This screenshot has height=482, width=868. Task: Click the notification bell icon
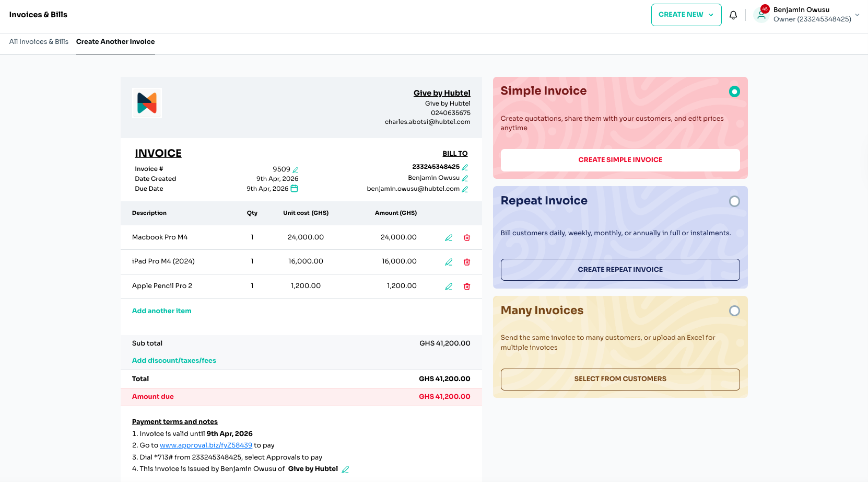(x=733, y=15)
